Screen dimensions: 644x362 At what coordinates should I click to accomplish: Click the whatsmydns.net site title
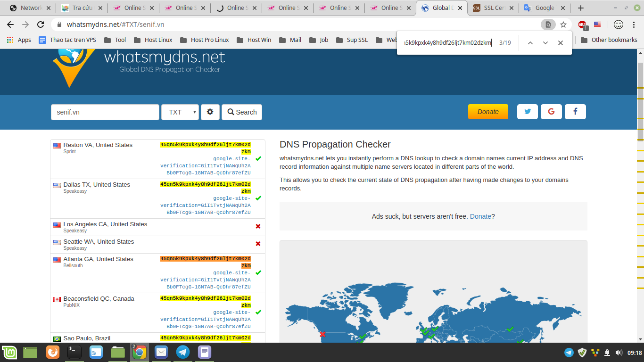[x=164, y=58]
